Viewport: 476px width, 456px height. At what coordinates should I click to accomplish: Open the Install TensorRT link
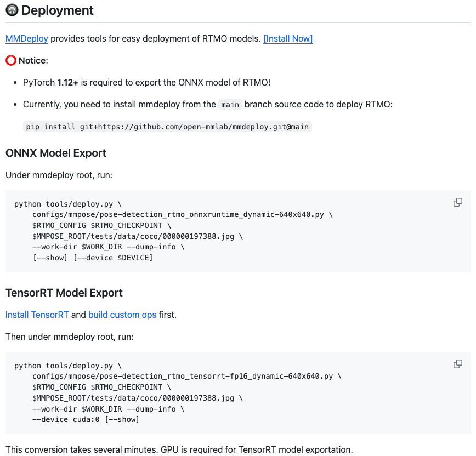tap(37, 315)
